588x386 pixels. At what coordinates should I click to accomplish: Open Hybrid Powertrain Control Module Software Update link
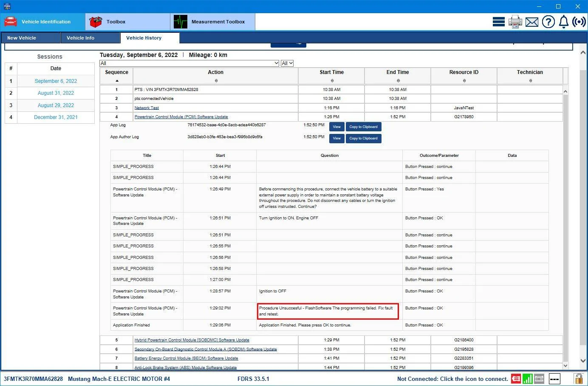point(192,340)
